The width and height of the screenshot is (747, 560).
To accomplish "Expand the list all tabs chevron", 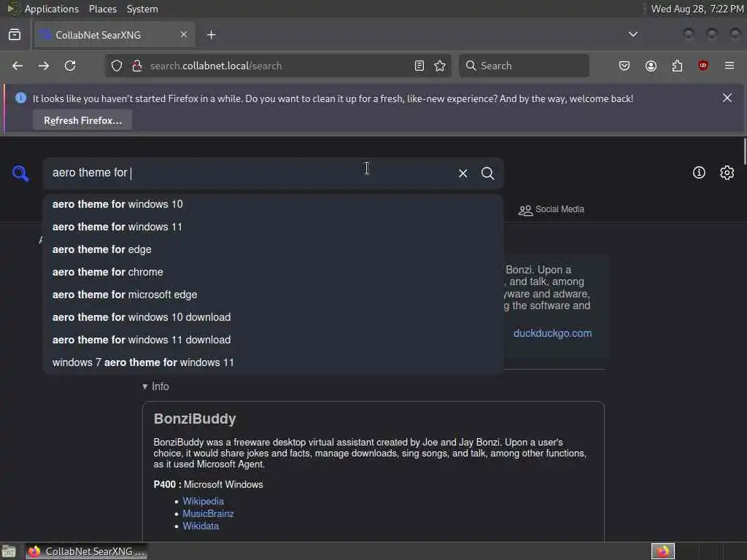I will point(633,34).
